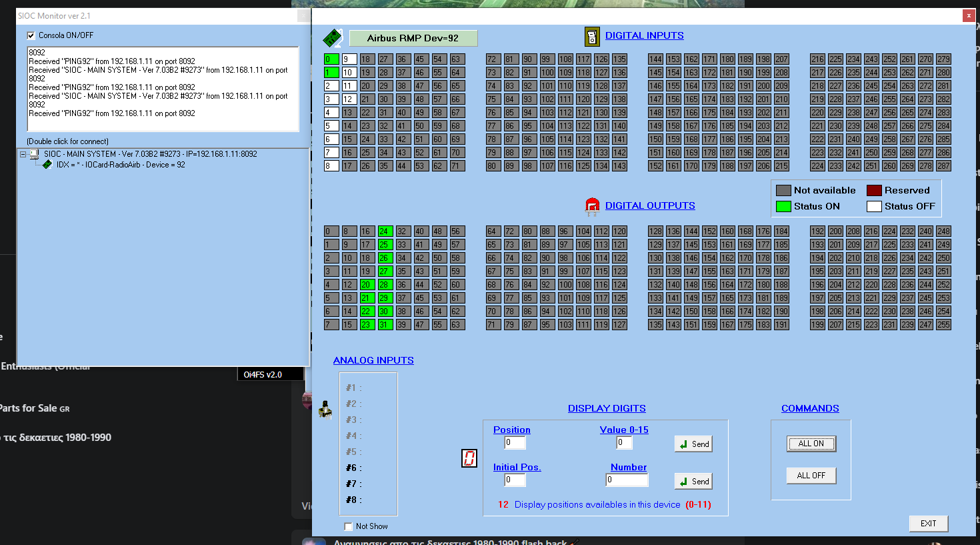Toggle digital output 24

tap(385, 231)
